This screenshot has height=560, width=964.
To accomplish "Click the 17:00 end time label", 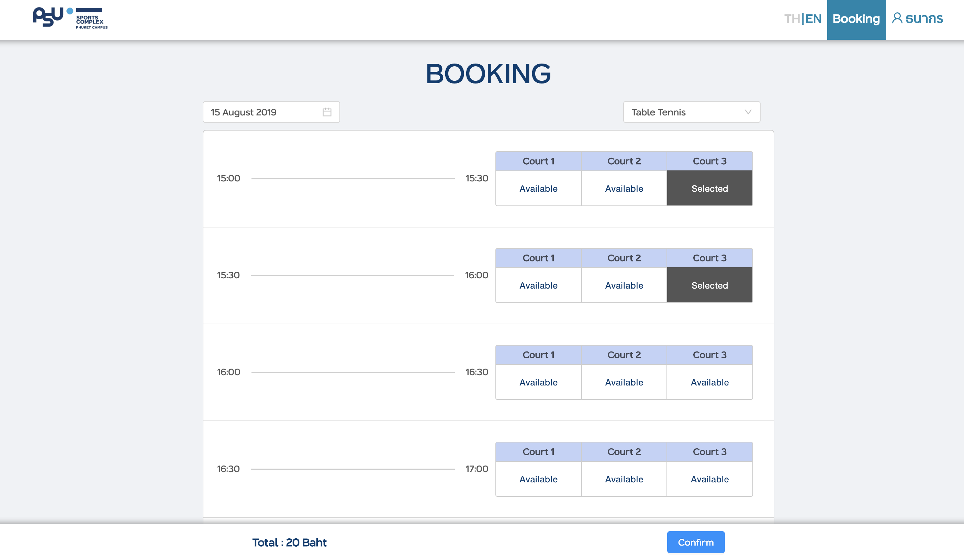I will (x=477, y=469).
